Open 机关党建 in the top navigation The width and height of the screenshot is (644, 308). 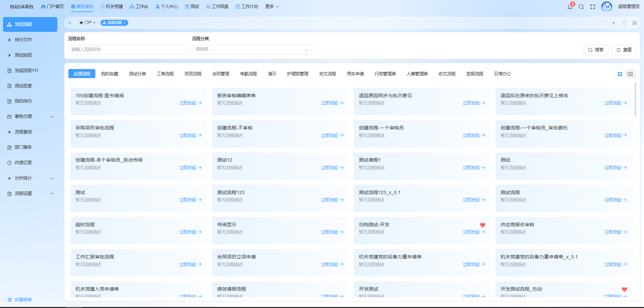tap(112, 7)
